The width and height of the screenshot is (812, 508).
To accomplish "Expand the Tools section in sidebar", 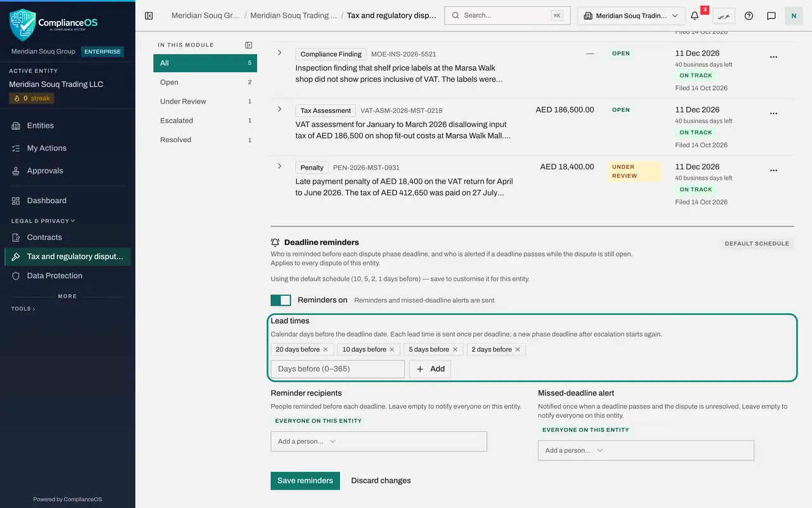I will (x=23, y=309).
